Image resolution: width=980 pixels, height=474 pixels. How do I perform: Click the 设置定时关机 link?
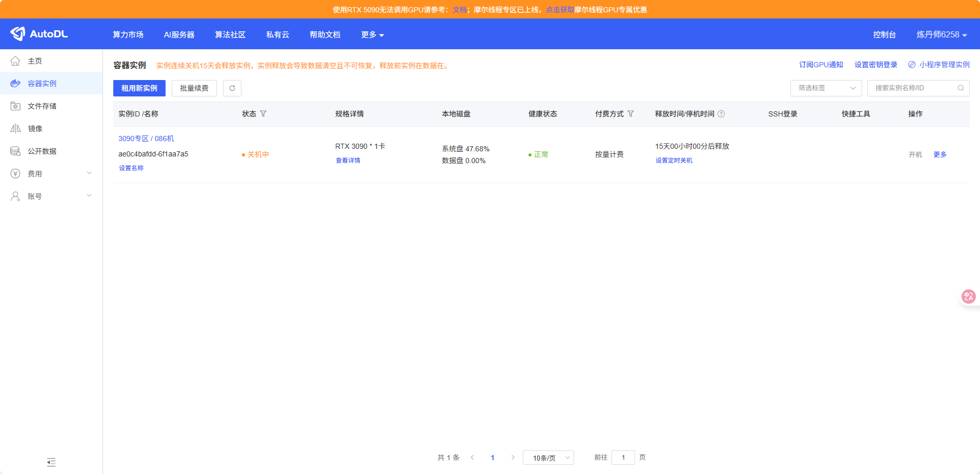pyautogui.click(x=673, y=161)
